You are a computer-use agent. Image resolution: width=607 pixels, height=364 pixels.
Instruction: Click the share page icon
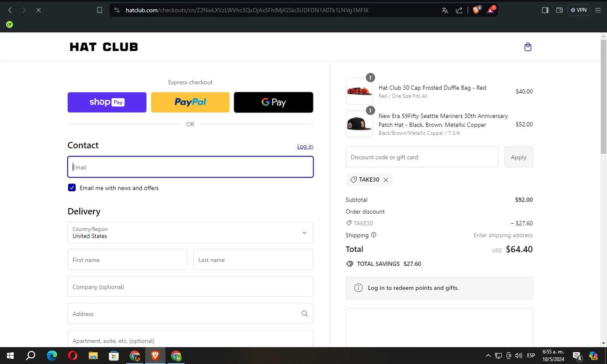tap(459, 11)
